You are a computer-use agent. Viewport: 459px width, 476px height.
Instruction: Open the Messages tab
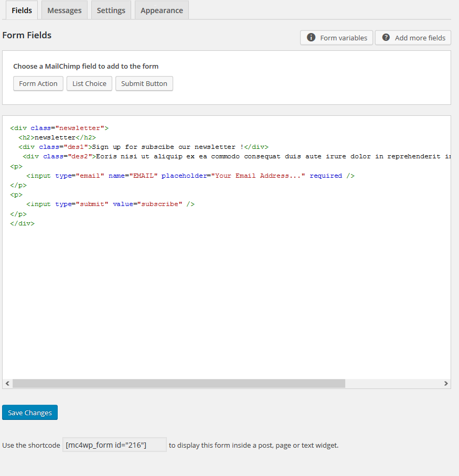[65, 10]
